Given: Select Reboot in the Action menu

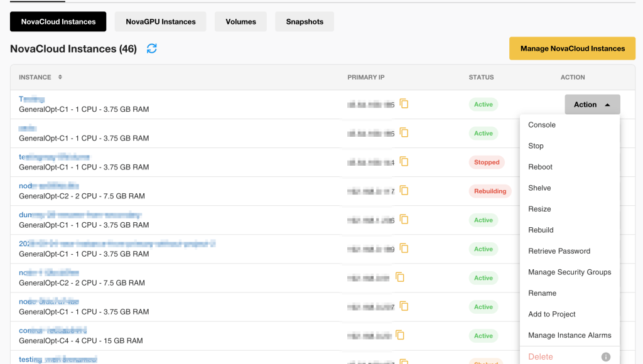Looking at the screenshot, I should click(x=540, y=167).
